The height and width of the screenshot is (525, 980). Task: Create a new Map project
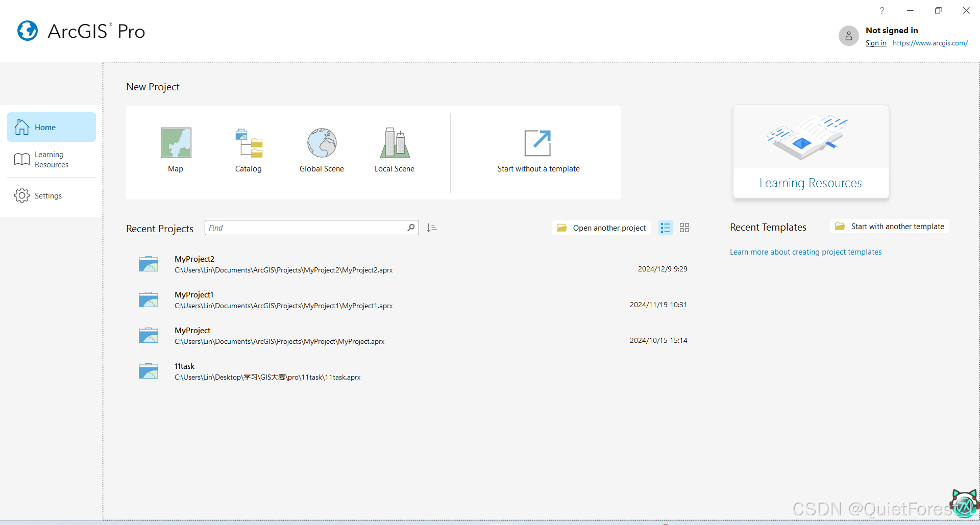(x=176, y=150)
